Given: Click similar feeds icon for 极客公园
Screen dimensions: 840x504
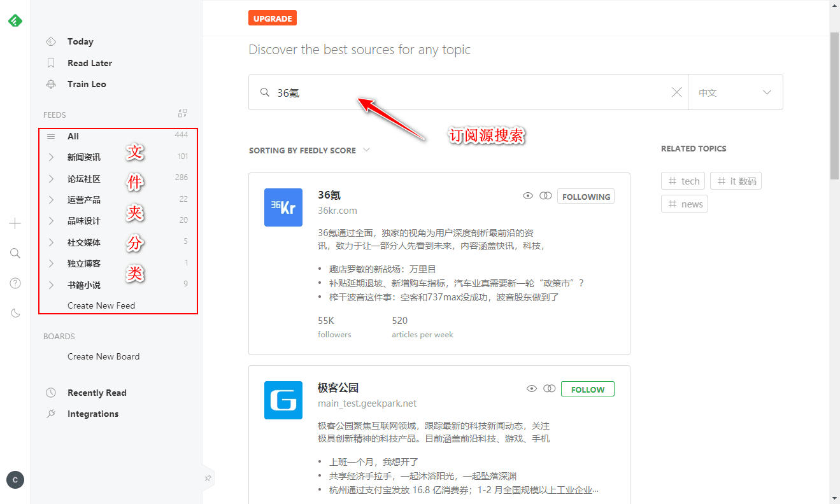Looking at the screenshot, I should [x=550, y=389].
